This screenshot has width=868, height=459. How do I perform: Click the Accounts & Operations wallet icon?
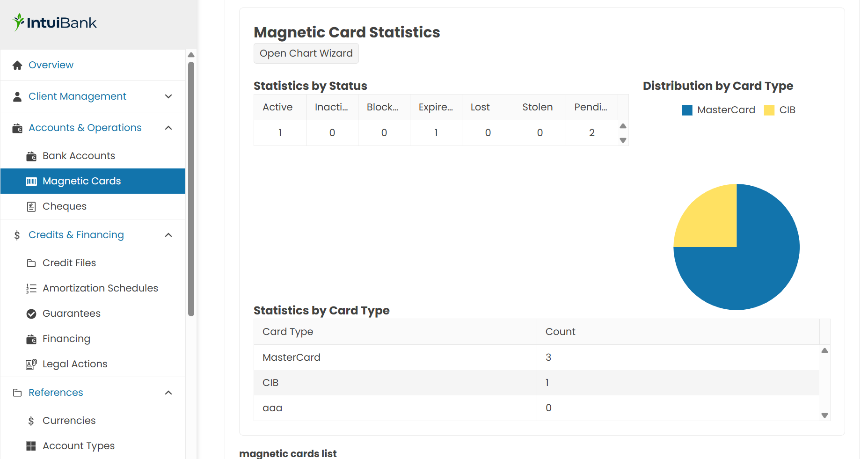coord(17,128)
